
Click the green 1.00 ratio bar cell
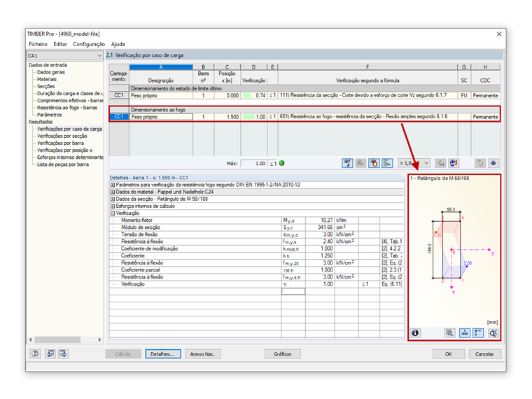254,117
